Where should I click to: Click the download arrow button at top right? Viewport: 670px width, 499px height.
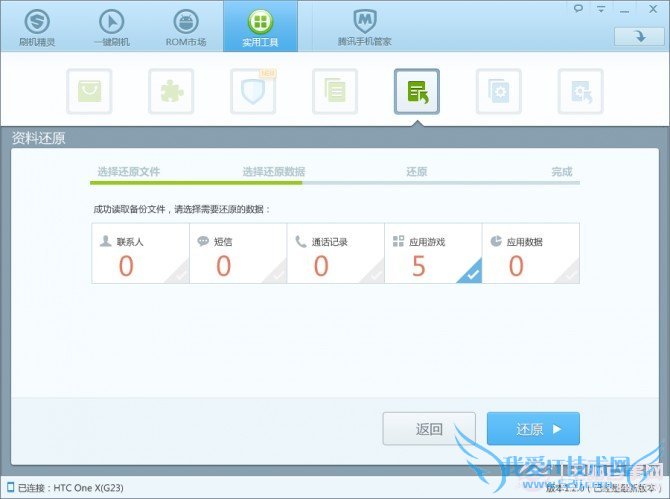point(639,36)
